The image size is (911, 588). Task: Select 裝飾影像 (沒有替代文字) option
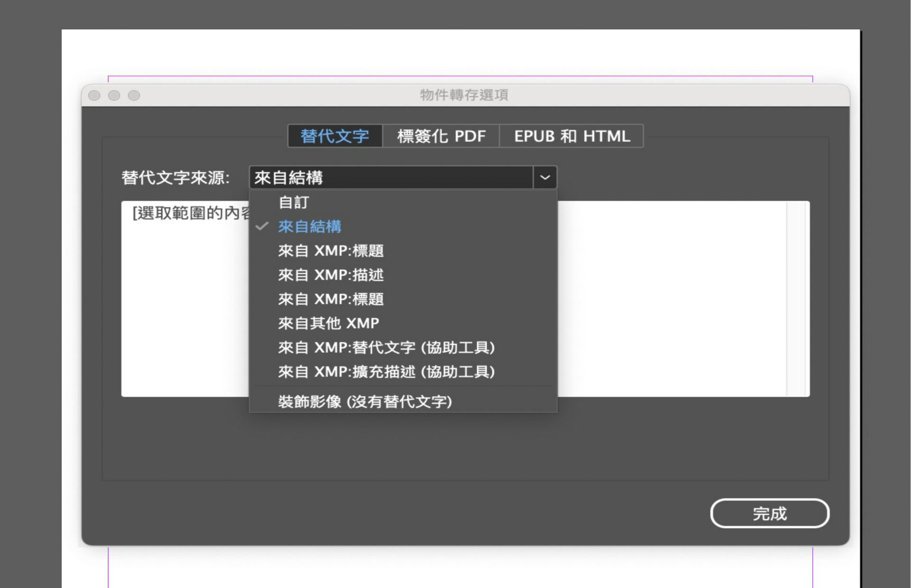365,401
